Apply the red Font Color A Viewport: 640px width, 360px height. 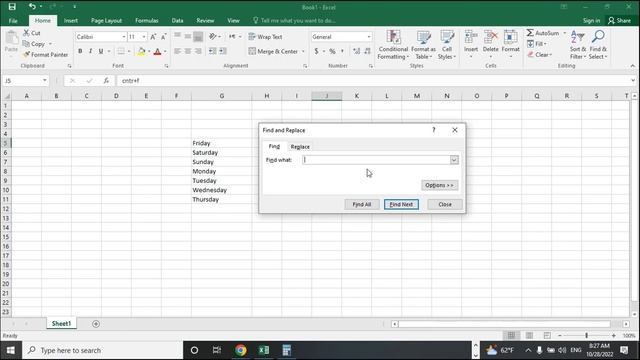(157, 51)
